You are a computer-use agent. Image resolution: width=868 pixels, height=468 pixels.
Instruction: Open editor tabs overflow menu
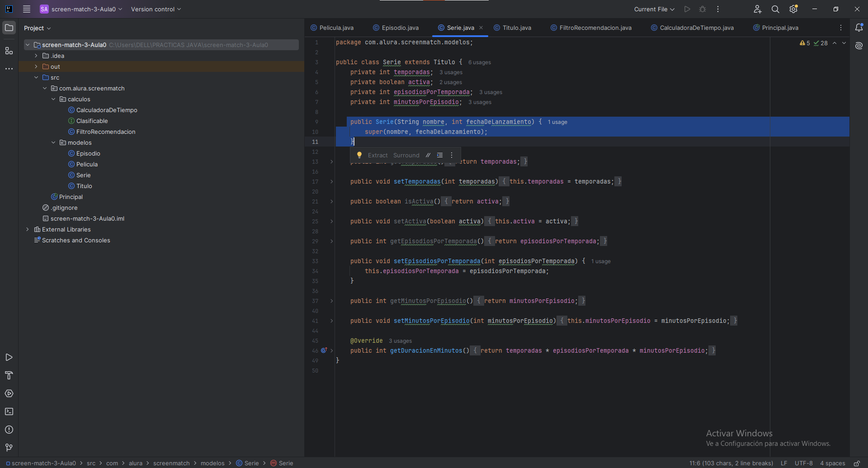click(x=841, y=28)
